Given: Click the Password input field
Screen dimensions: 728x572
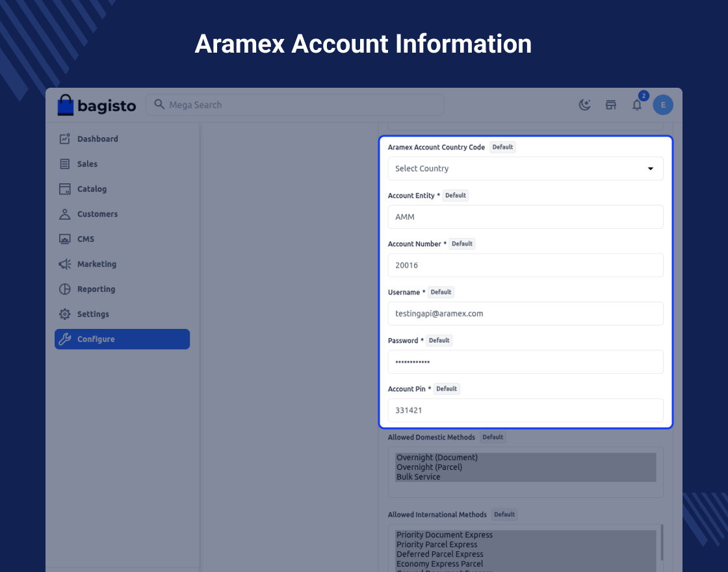Looking at the screenshot, I should [526, 361].
